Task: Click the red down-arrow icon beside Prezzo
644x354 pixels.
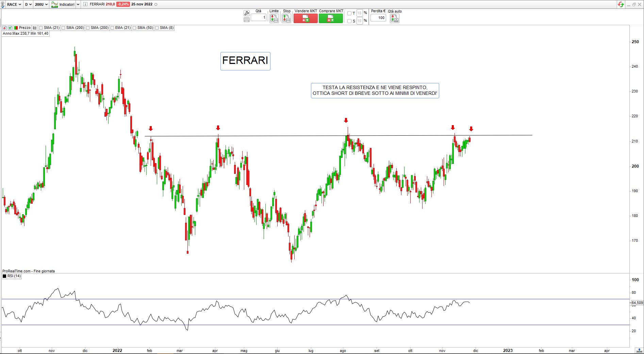Action: [5, 28]
